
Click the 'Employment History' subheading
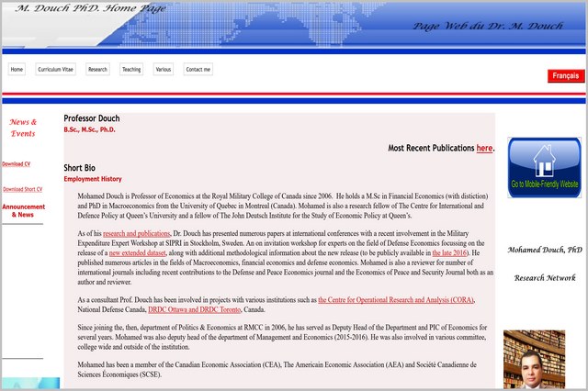click(x=93, y=179)
